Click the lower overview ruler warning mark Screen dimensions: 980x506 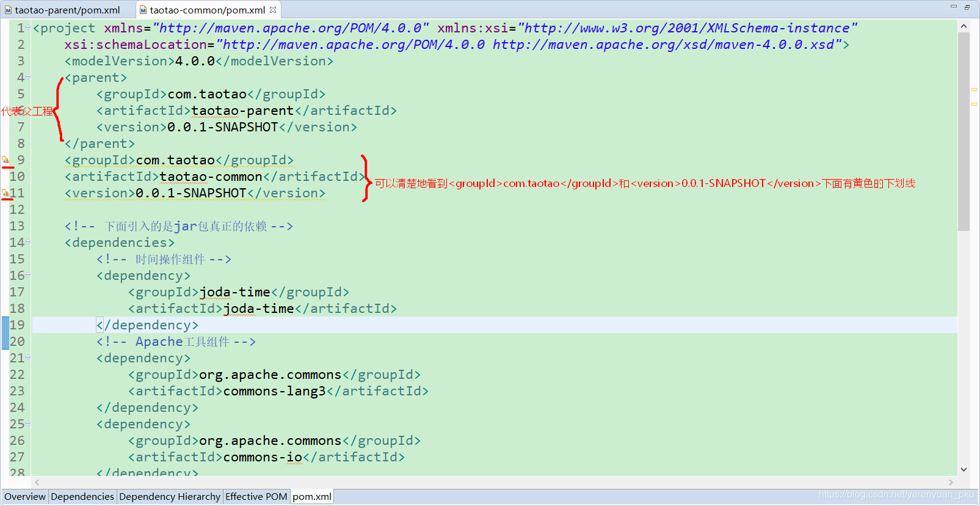[x=974, y=105]
